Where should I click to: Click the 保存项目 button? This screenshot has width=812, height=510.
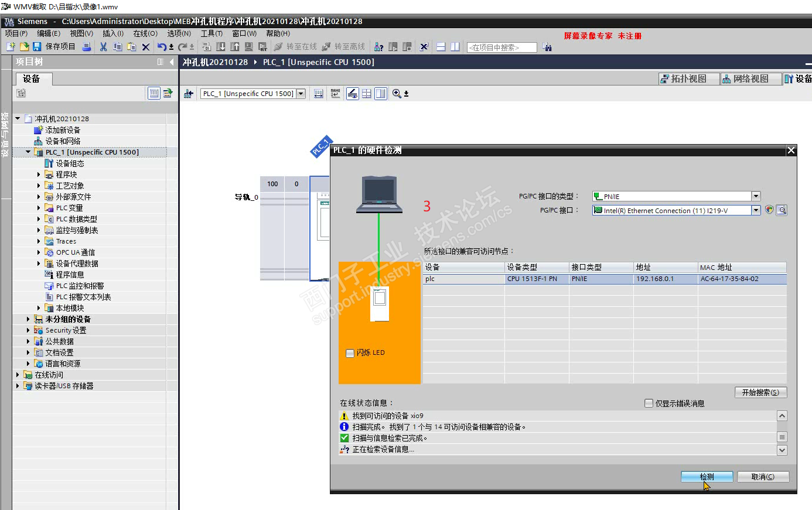(x=54, y=47)
